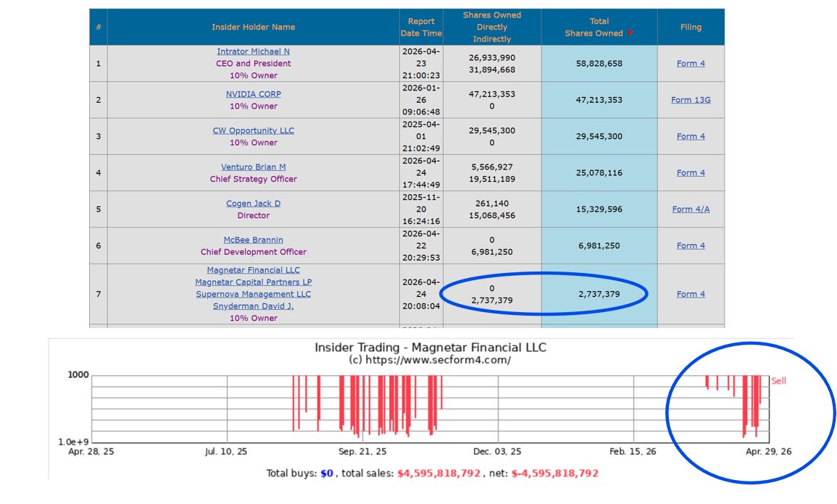Viewport: 837px width, 504px height.
Task: Select the 29,545,300 total shares cell
Action: click(x=599, y=137)
